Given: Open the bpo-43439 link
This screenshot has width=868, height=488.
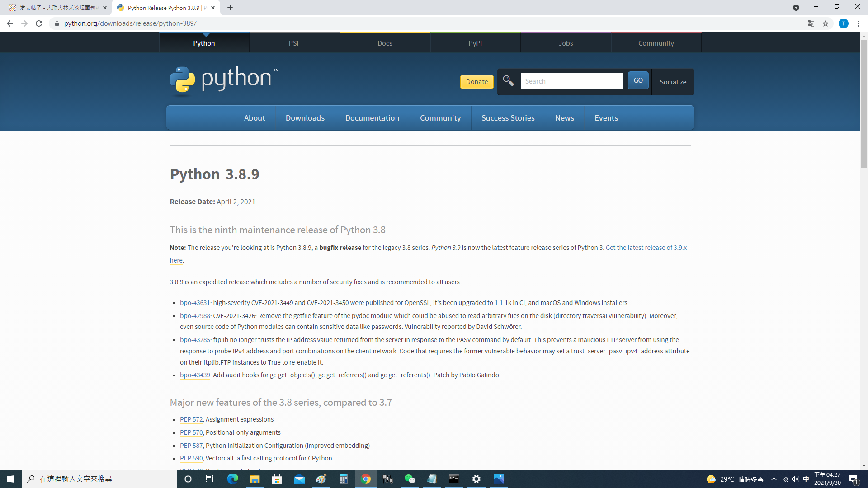Looking at the screenshot, I should click(195, 375).
